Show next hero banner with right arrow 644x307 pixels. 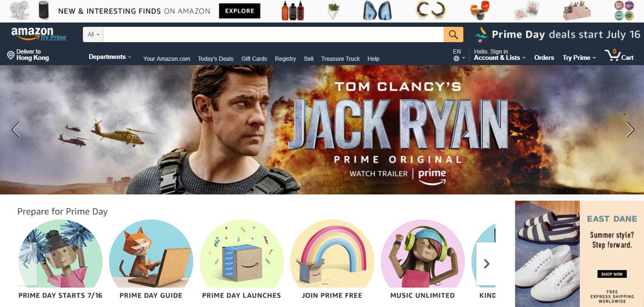[630, 130]
